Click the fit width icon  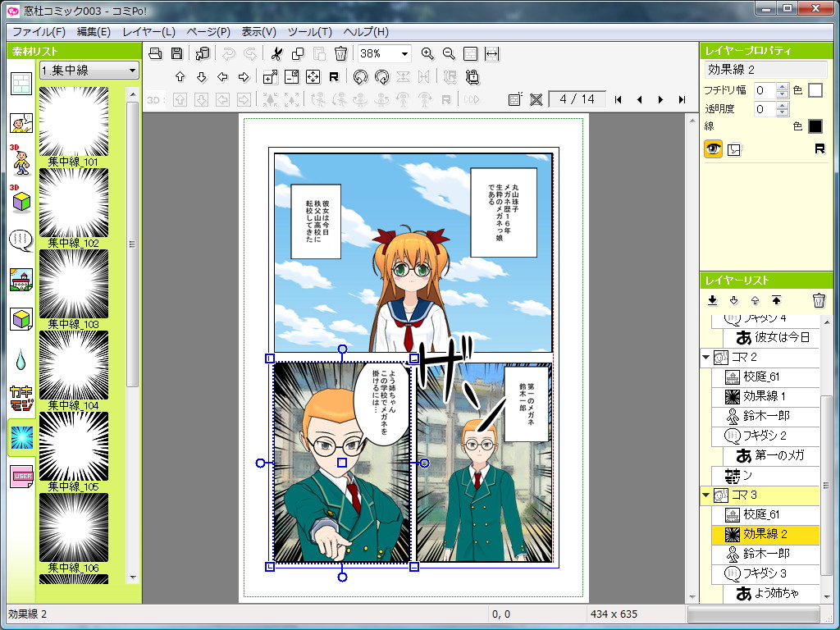click(x=492, y=53)
